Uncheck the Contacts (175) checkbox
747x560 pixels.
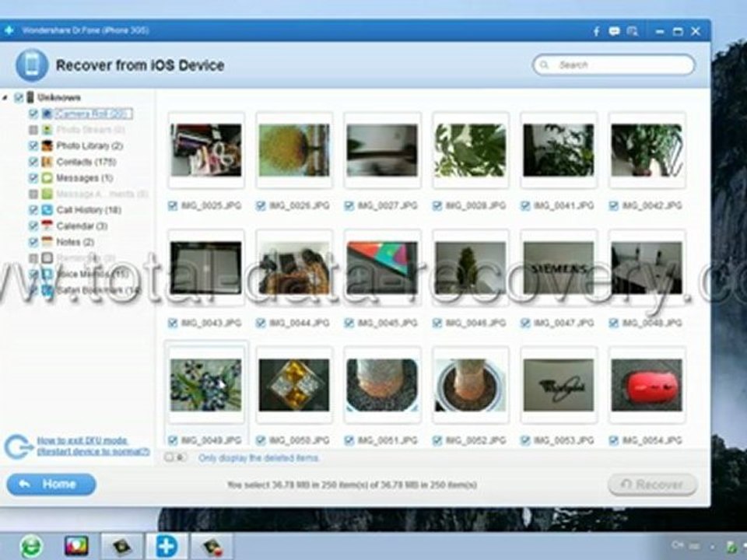tap(33, 162)
